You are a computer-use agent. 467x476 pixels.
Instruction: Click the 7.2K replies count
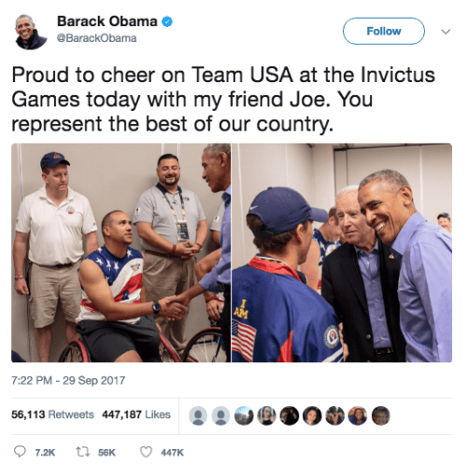[45, 453]
